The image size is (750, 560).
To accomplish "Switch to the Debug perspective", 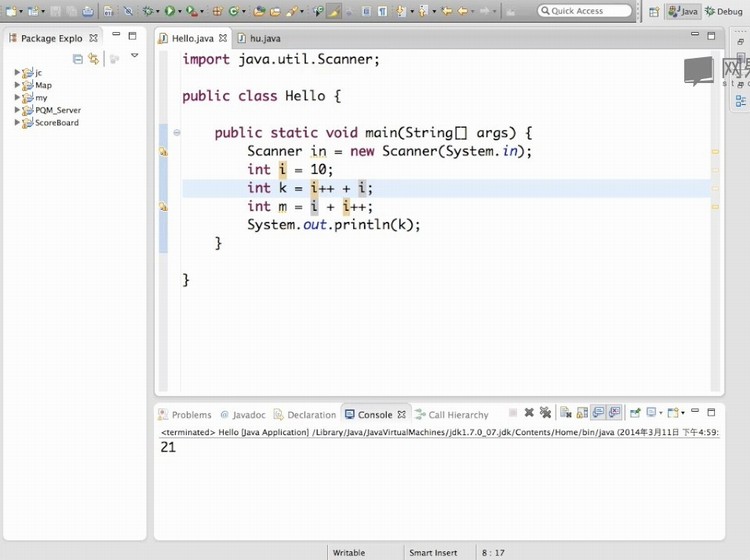I will point(724,11).
